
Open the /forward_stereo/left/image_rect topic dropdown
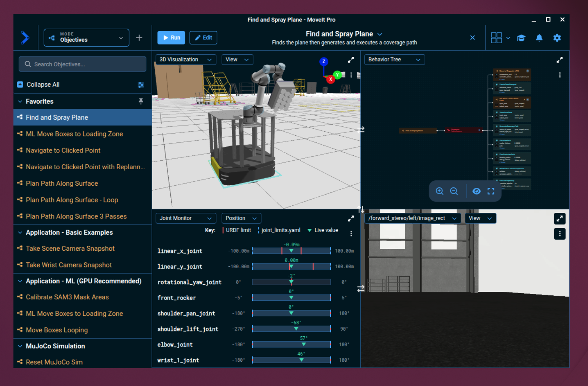click(412, 218)
